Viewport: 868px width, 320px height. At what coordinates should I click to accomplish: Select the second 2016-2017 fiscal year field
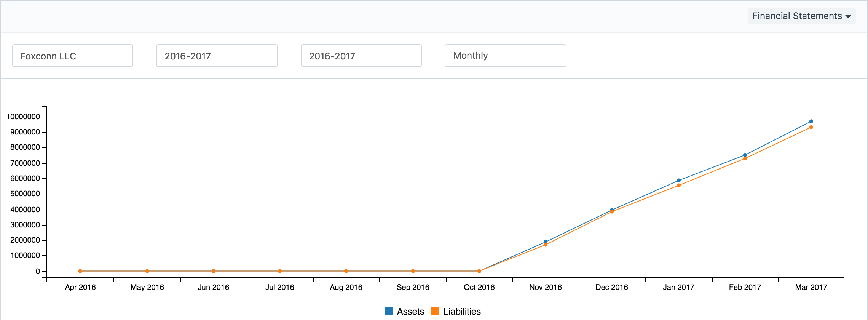(361, 56)
